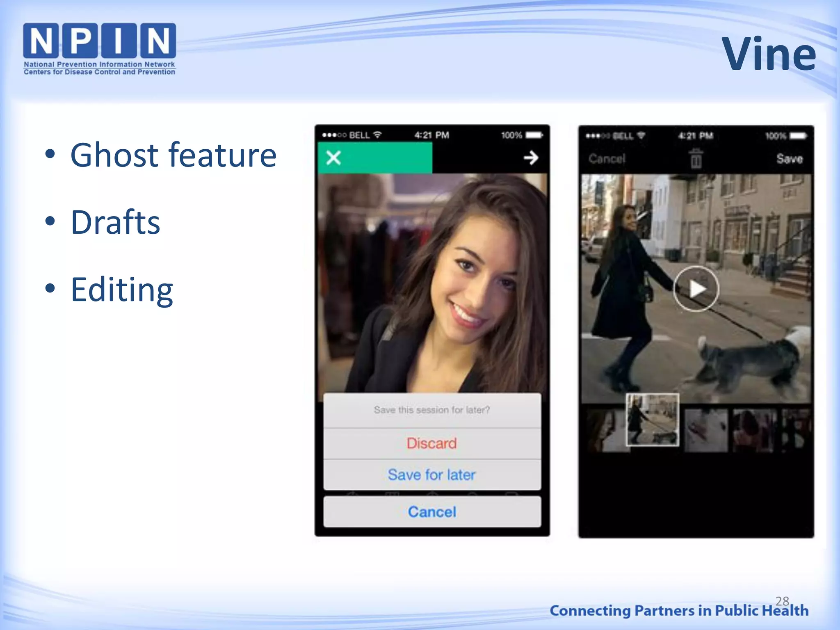The image size is (840, 630).
Task: Tap the battery icon on left phone
Action: coord(534,135)
